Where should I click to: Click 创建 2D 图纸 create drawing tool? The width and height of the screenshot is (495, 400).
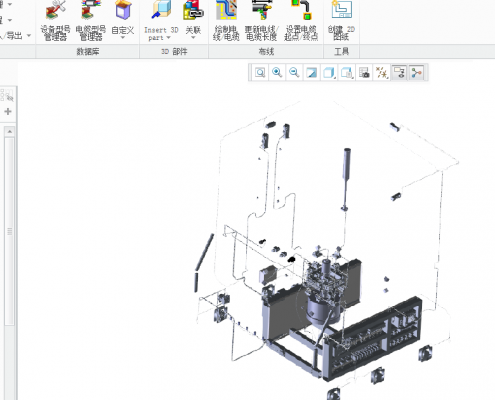coord(341,21)
